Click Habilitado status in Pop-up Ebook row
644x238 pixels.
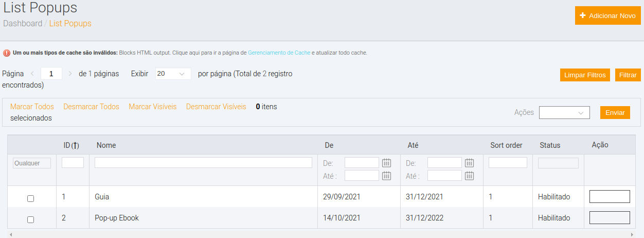(x=554, y=218)
